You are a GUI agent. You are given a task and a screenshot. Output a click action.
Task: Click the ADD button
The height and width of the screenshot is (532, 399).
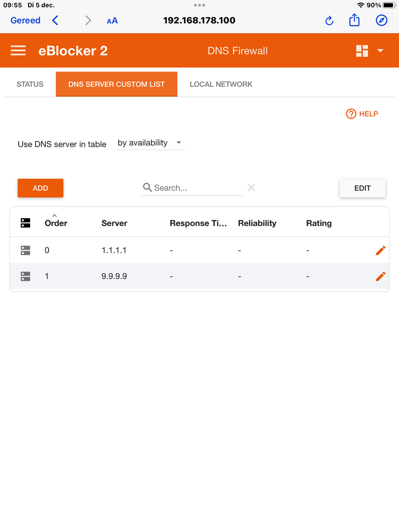40,188
